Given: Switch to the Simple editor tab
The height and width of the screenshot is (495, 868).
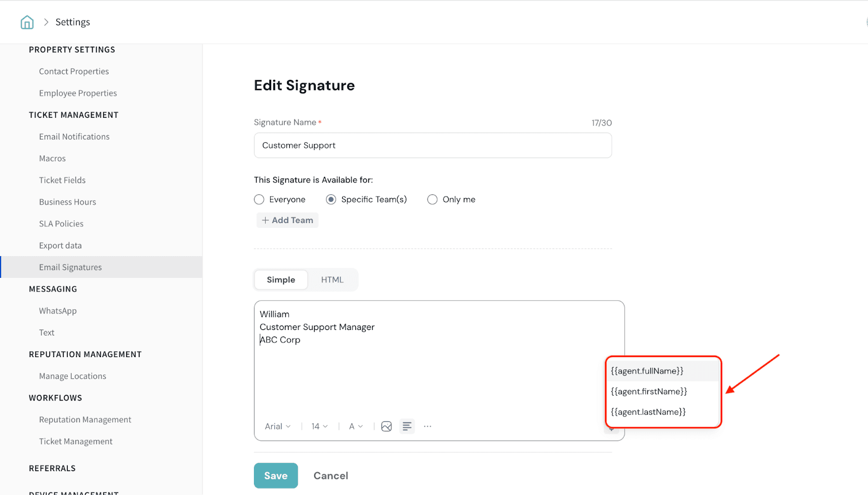Looking at the screenshot, I should [281, 280].
